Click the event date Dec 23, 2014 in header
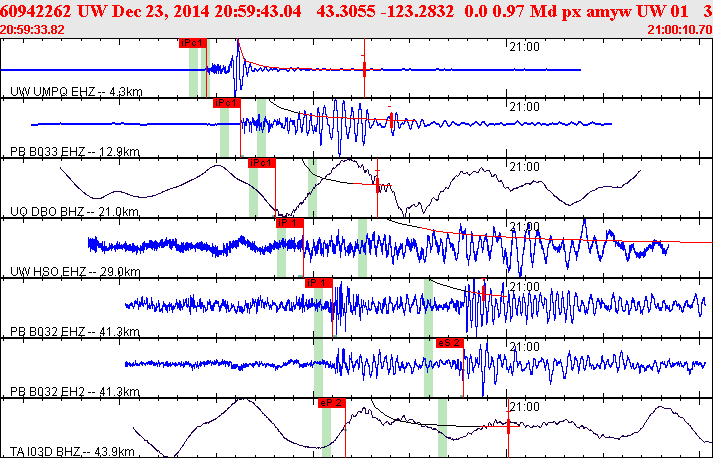The height and width of the screenshot is (458, 713). [x=161, y=11]
